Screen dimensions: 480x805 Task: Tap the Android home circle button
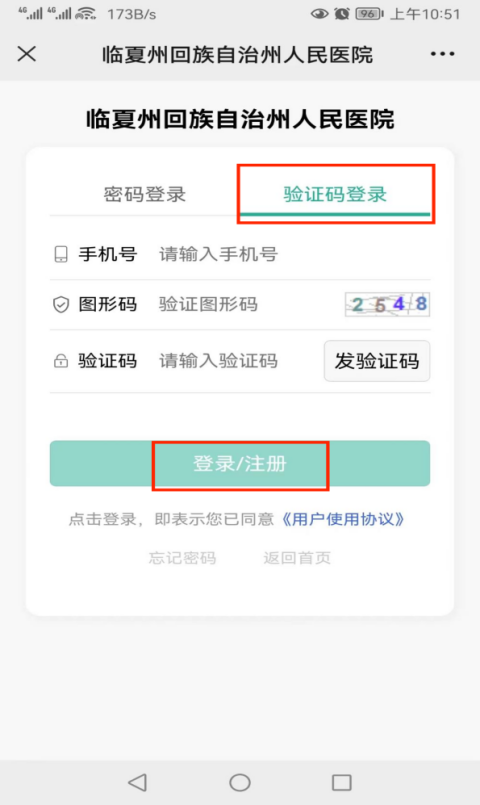coord(240,782)
